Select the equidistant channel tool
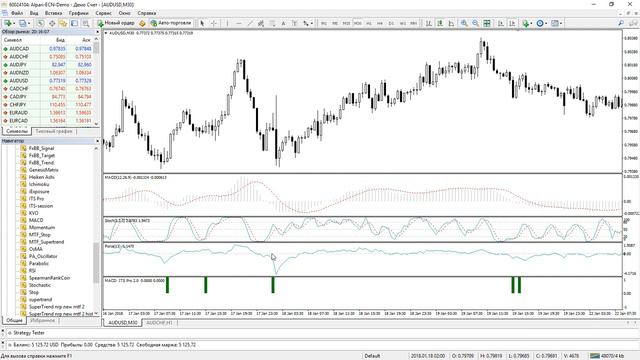Image resolution: width=640 pixels, height=360 pixels. point(261,23)
